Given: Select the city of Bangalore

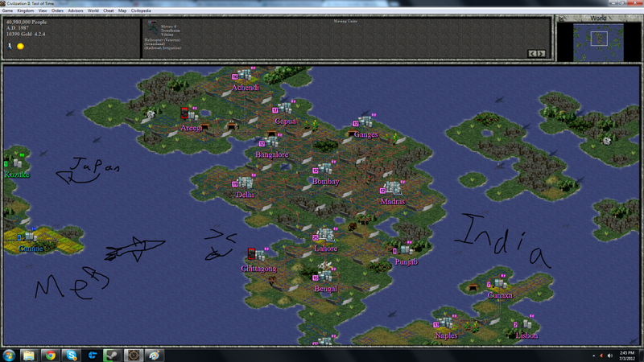Looking at the screenshot, I should [270, 142].
